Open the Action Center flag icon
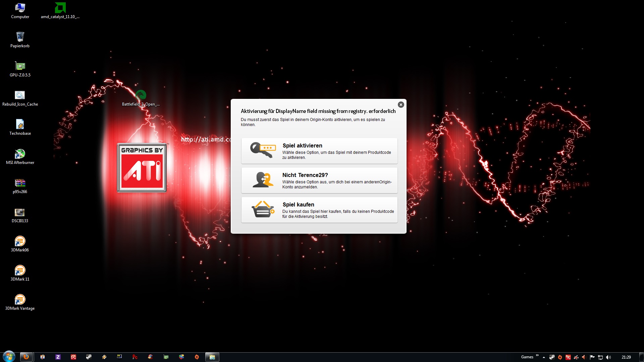644x362 pixels. pyautogui.click(x=592, y=357)
